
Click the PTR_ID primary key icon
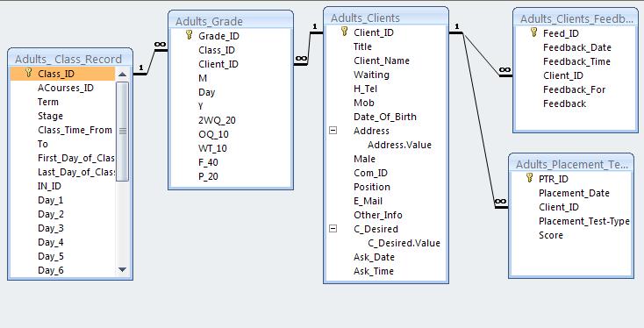point(529,178)
